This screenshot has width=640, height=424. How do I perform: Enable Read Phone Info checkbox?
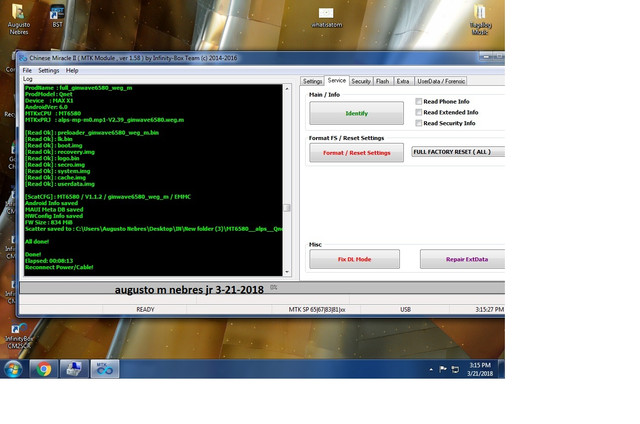(x=418, y=101)
